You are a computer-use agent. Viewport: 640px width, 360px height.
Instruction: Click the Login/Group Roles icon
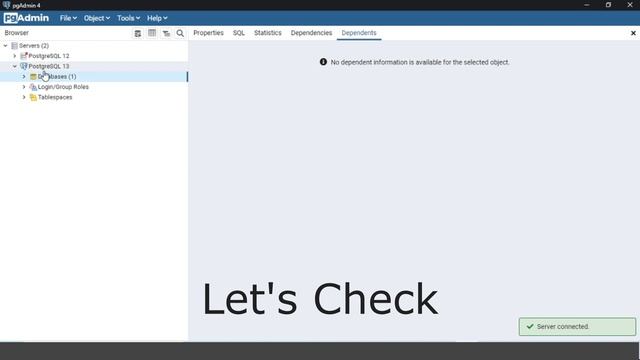click(33, 87)
